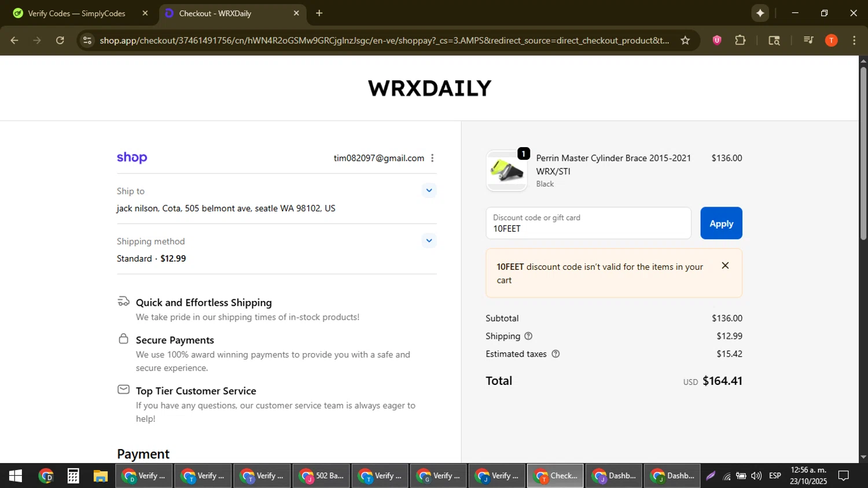Click the Shop logo

pyautogui.click(x=132, y=157)
